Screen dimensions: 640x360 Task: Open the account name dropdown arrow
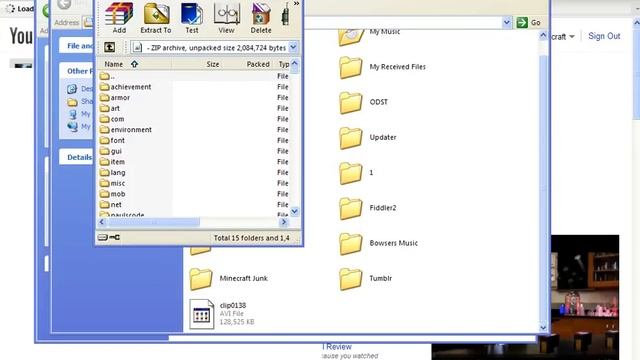pyautogui.click(x=572, y=36)
